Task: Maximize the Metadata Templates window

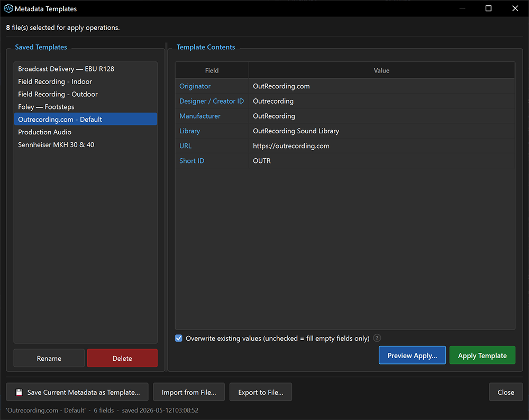Action: 488,8
